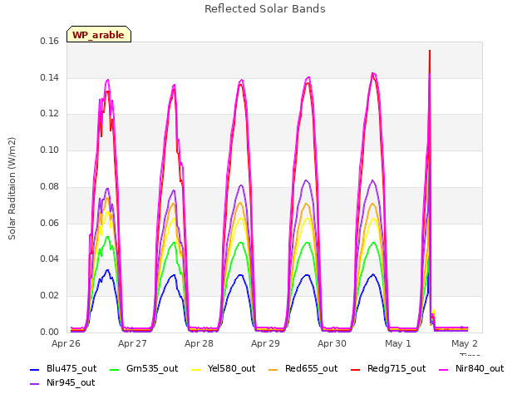Click the May 2 x-axis tick label

[x=465, y=343]
